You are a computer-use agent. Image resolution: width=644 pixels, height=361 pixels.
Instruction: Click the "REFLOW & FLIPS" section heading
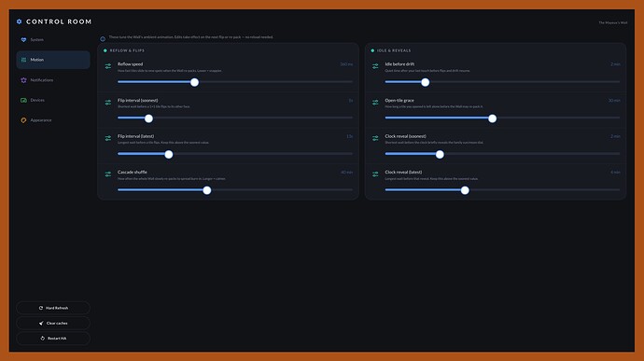pos(127,50)
